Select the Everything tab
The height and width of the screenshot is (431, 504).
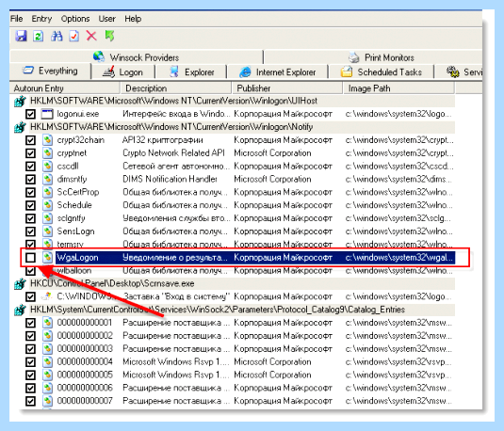tap(51, 71)
